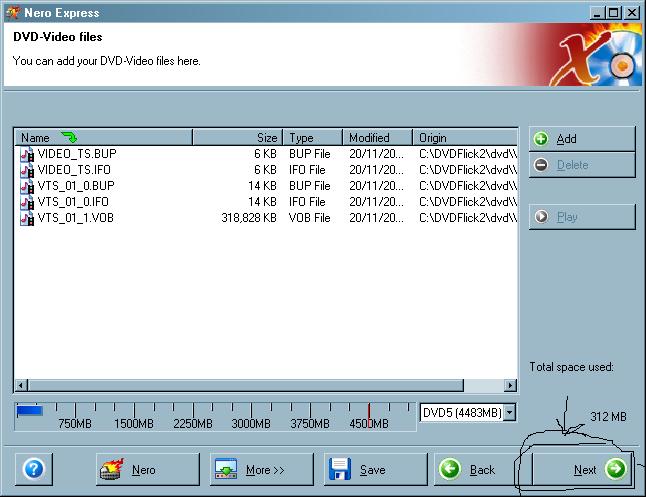Sort files by Modified column header
The width and height of the screenshot is (646, 497).
(x=377, y=137)
